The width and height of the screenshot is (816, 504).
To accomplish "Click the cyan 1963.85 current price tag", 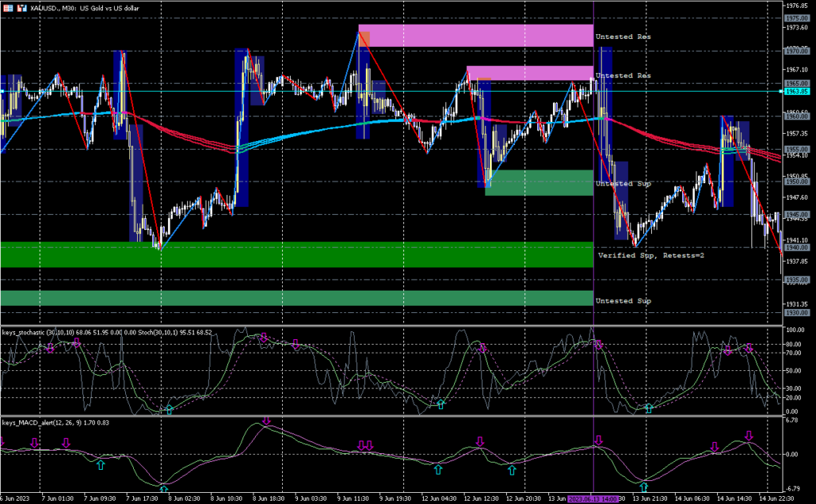I will pos(796,92).
